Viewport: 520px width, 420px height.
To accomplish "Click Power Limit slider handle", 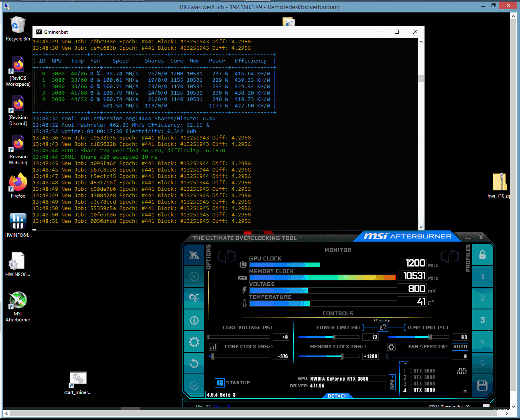I will pyautogui.click(x=334, y=337).
